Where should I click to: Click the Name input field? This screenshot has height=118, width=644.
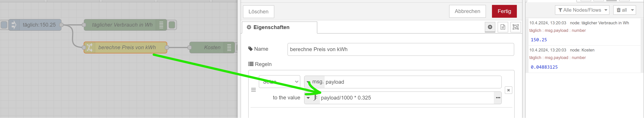coord(400,49)
